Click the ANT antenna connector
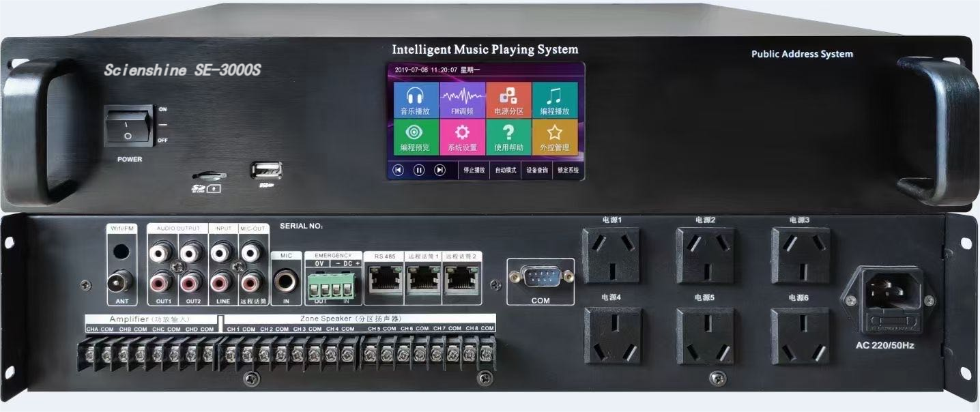This screenshot has width=980, height=412. tap(121, 280)
